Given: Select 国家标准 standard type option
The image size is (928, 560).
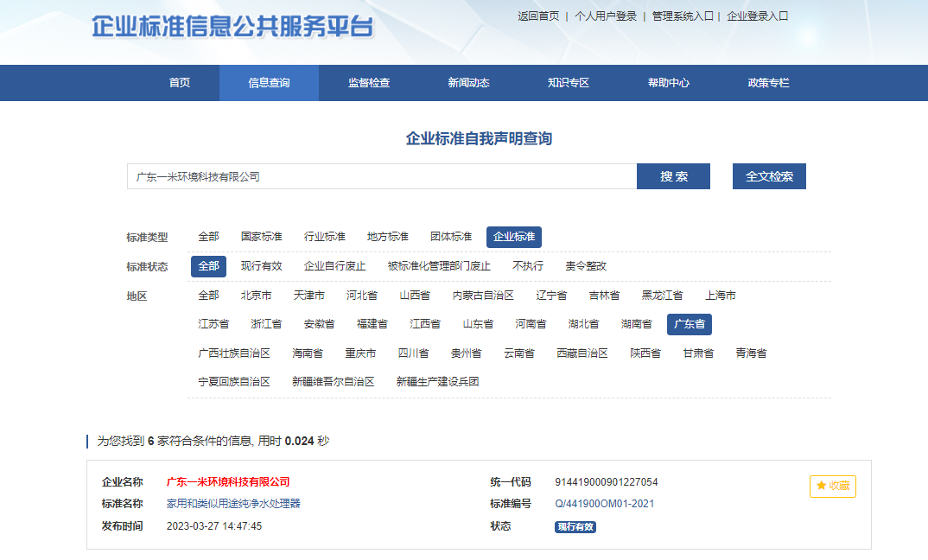Looking at the screenshot, I should click(x=261, y=237).
